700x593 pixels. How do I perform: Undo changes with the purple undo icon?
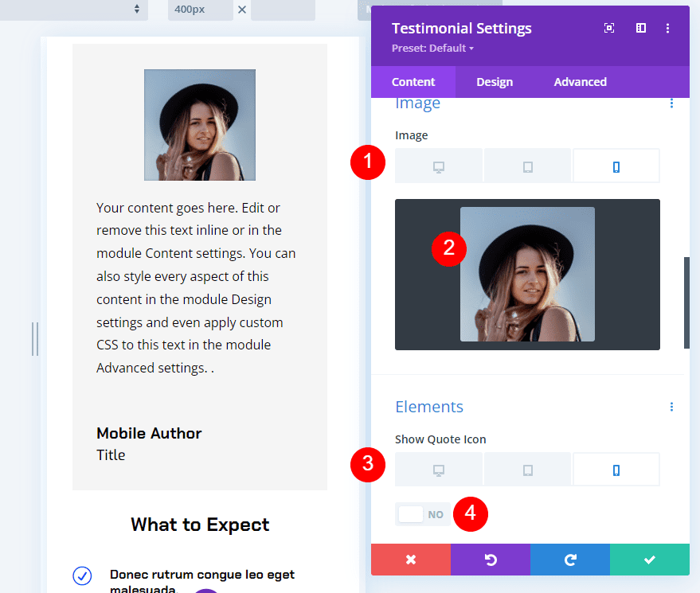pyautogui.click(x=490, y=560)
